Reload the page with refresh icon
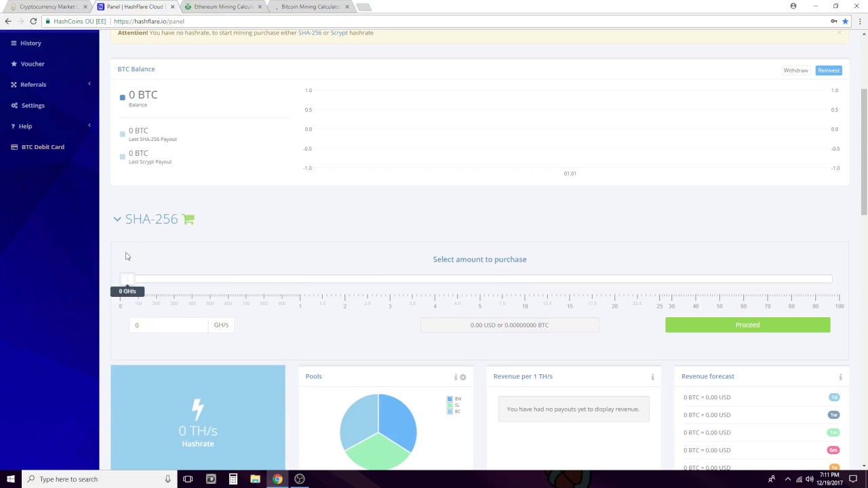 click(33, 21)
